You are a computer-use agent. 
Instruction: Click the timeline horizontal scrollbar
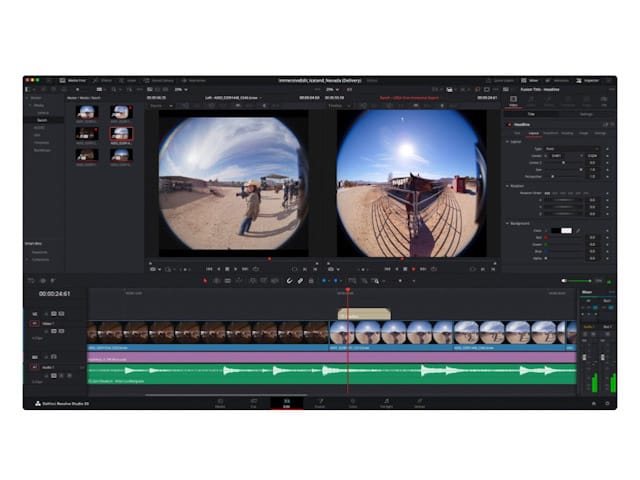(226, 395)
